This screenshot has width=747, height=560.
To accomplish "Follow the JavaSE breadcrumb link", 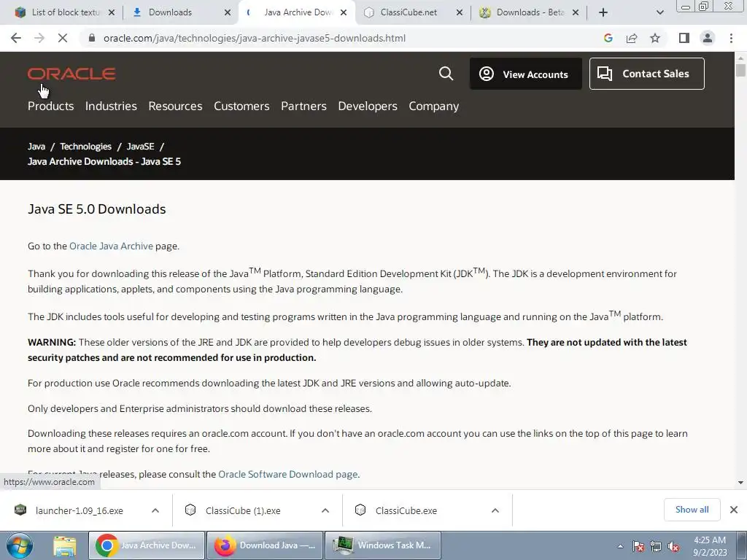I will click(140, 147).
